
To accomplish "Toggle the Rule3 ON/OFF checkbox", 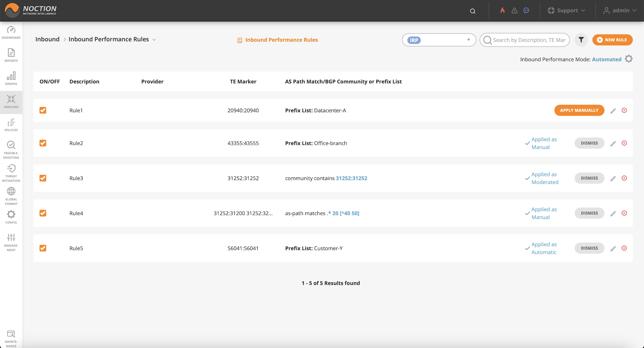I will click(43, 178).
